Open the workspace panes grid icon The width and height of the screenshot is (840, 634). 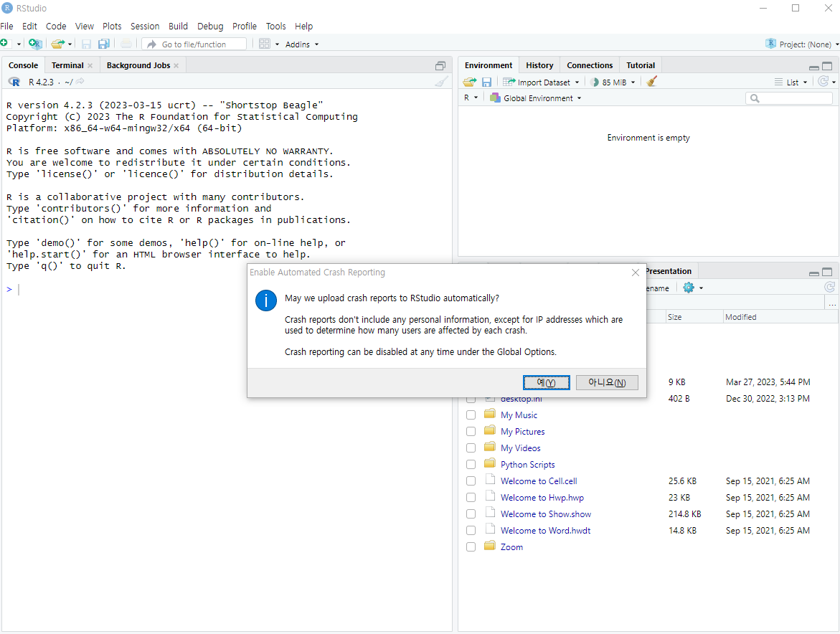click(x=265, y=44)
